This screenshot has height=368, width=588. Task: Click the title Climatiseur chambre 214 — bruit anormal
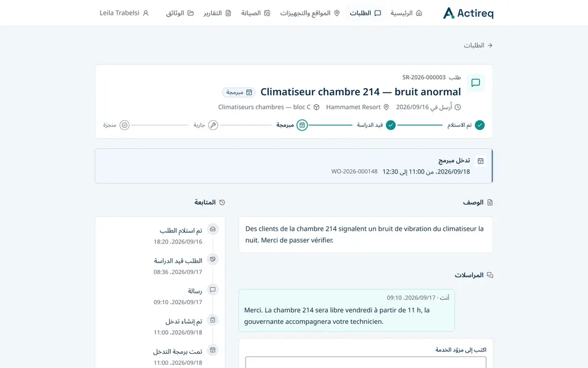click(360, 91)
